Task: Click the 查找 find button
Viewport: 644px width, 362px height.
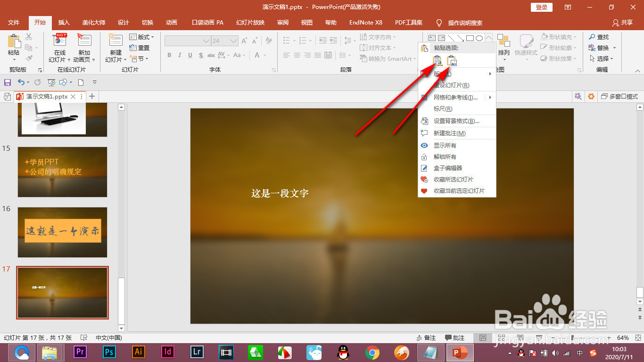Action: (x=599, y=37)
